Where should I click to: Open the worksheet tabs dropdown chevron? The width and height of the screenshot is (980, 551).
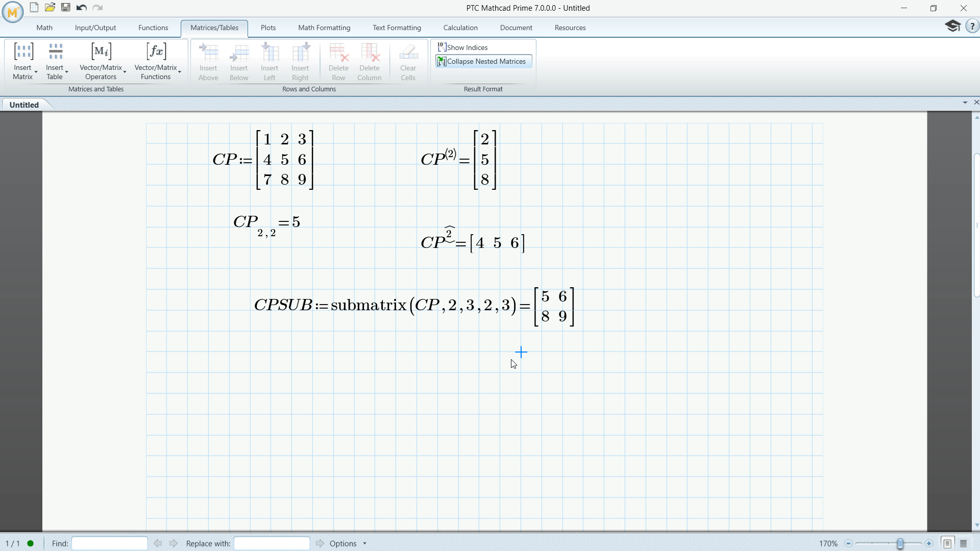point(965,103)
